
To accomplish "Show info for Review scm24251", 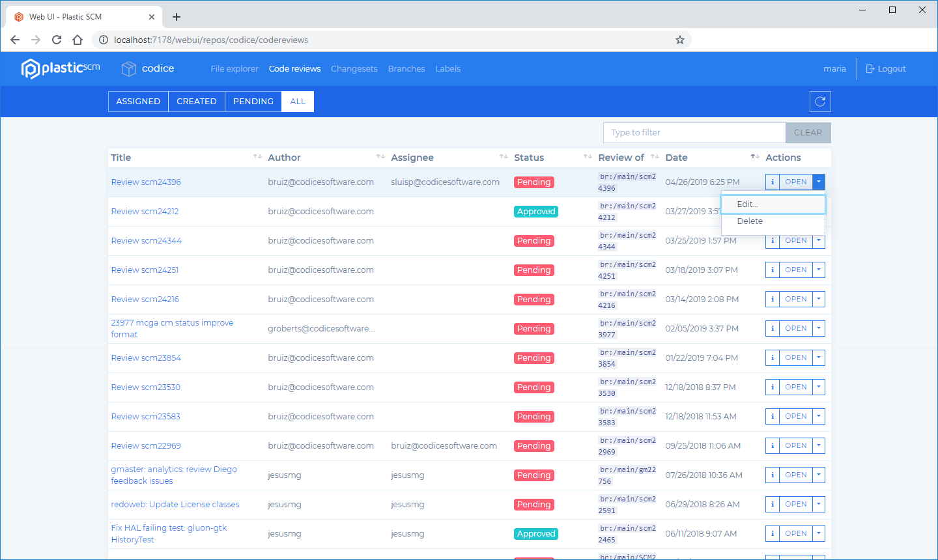I will pos(773,270).
